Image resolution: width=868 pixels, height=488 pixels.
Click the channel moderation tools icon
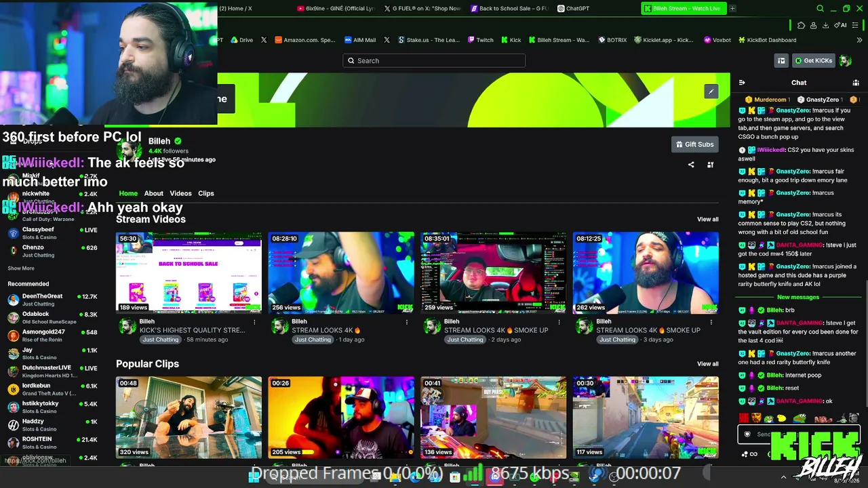[710, 165]
